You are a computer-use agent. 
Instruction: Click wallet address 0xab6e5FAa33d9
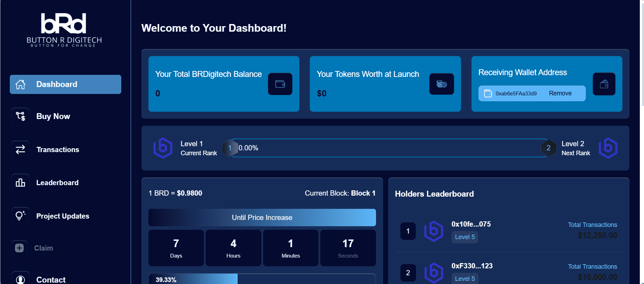click(x=516, y=94)
